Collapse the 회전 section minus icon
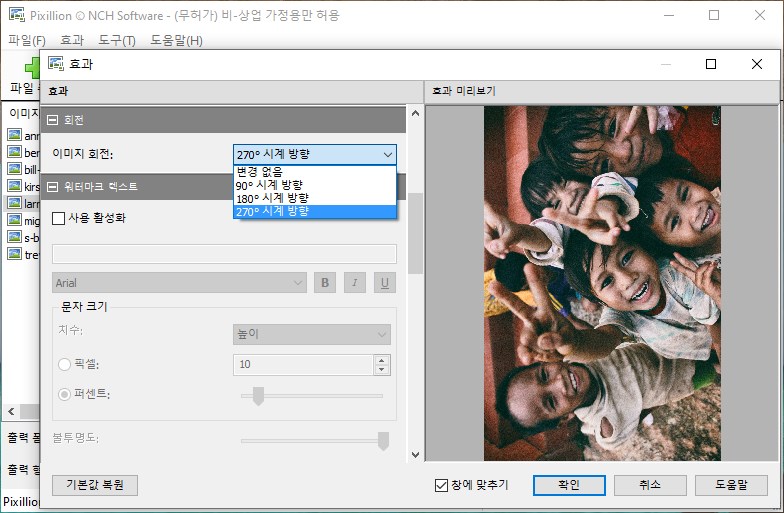The height and width of the screenshot is (513, 784). [52, 120]
